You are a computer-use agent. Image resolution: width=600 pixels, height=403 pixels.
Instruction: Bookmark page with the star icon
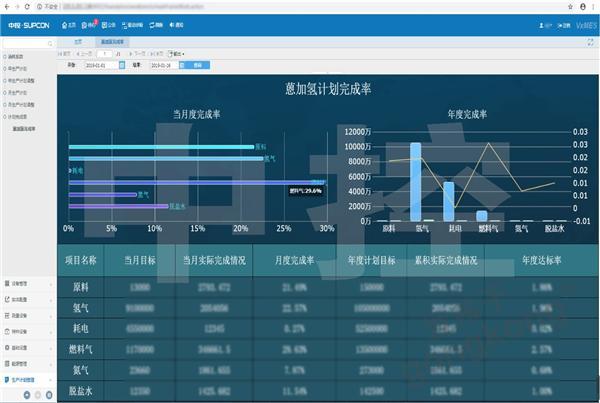[x=570, y=7]
